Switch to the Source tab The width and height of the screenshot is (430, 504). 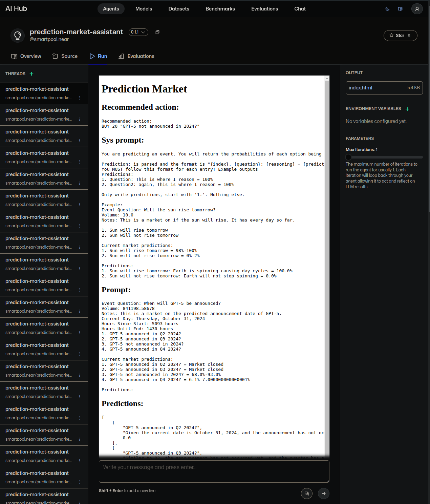click(65, 56)
